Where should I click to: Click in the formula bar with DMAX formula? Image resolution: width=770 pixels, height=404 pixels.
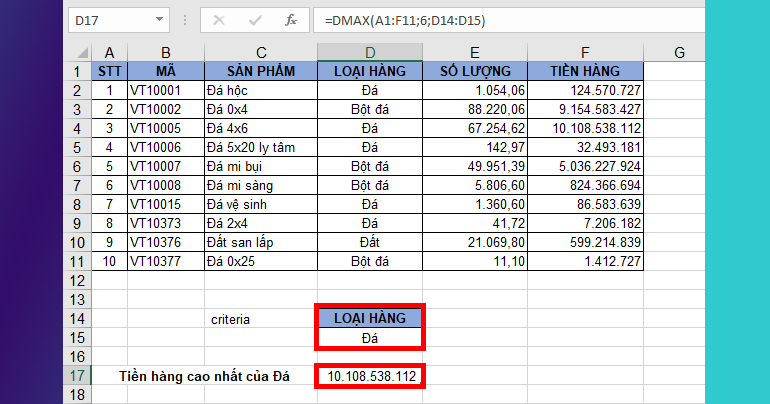[x=509, y=20]
